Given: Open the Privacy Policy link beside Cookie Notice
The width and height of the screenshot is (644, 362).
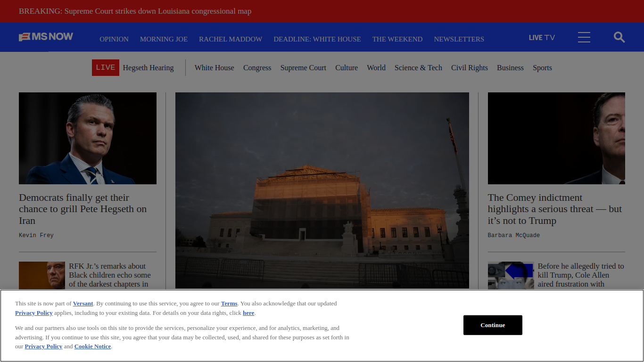Looking at the screenshot, I should point(43,346).
